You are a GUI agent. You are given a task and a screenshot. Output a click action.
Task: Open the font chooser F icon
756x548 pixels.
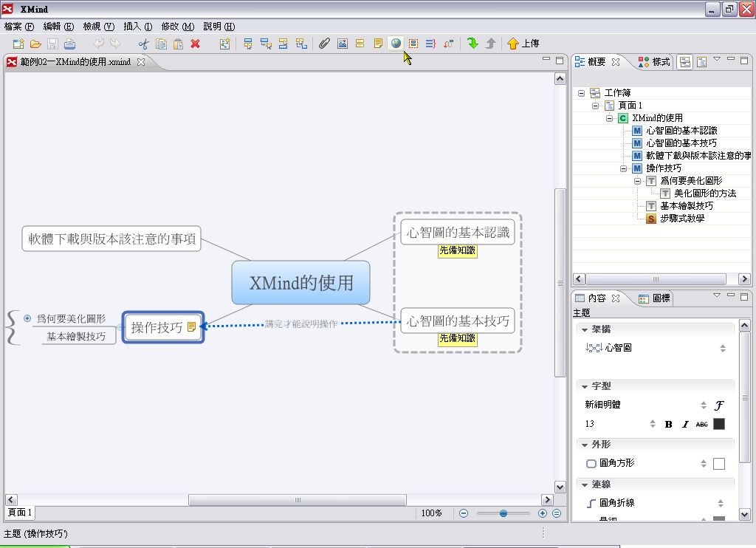coord(719,405)
